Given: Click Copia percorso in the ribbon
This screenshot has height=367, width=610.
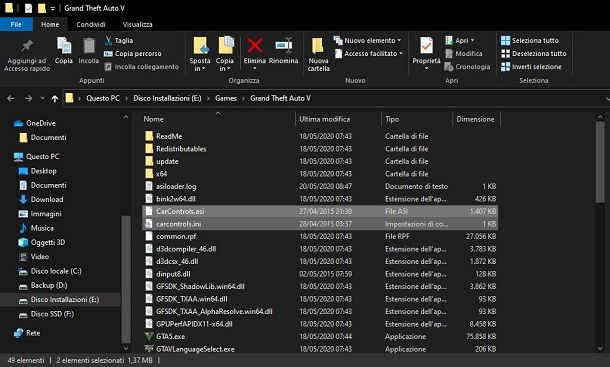Looking at the screenshot, I should 133,54.
